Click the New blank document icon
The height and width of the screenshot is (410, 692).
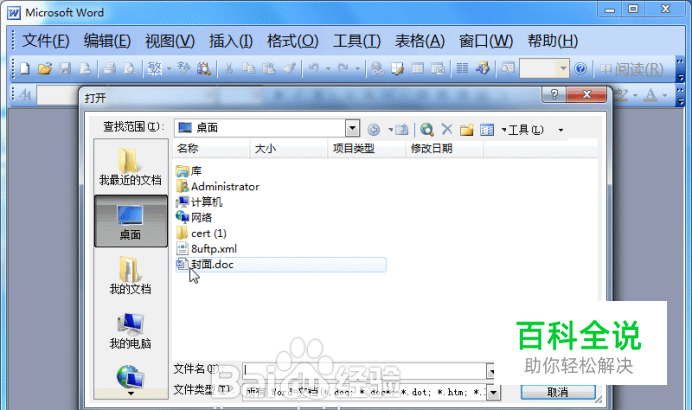[25, 68]
